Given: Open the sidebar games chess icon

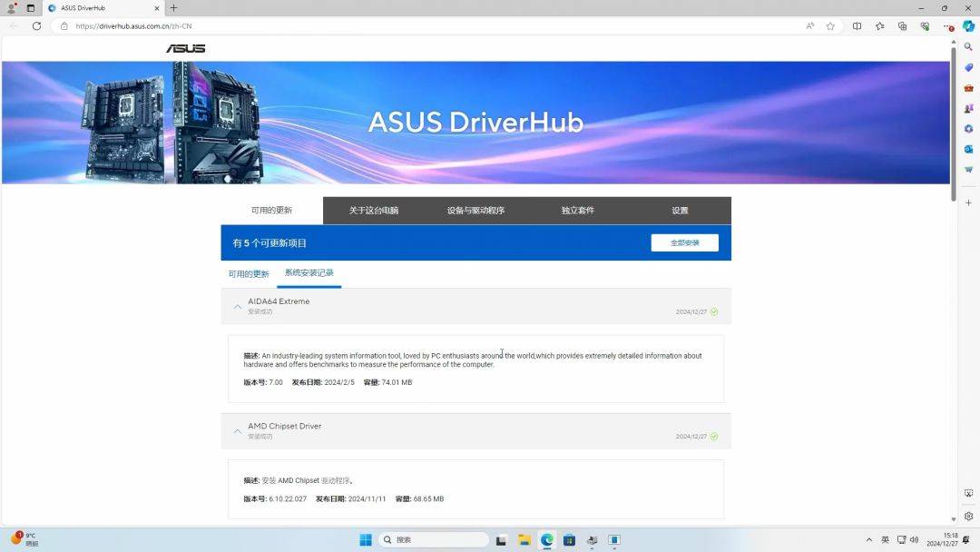Looking at the screenshot, I should (968, 108).
